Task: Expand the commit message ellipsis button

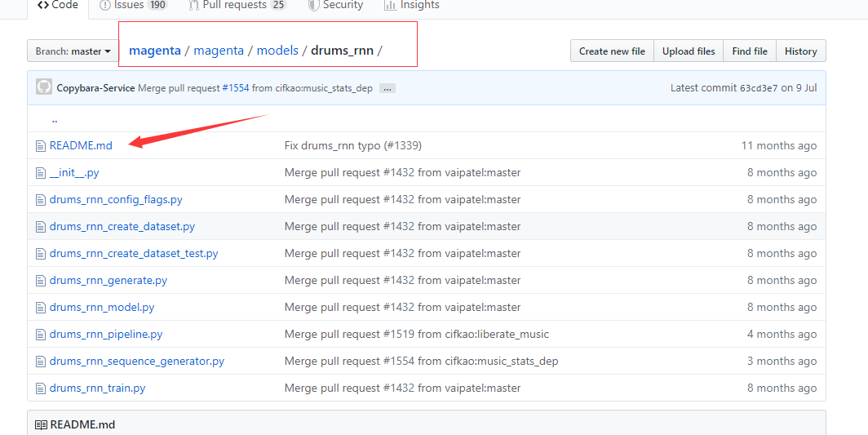Action: [387, 89]
